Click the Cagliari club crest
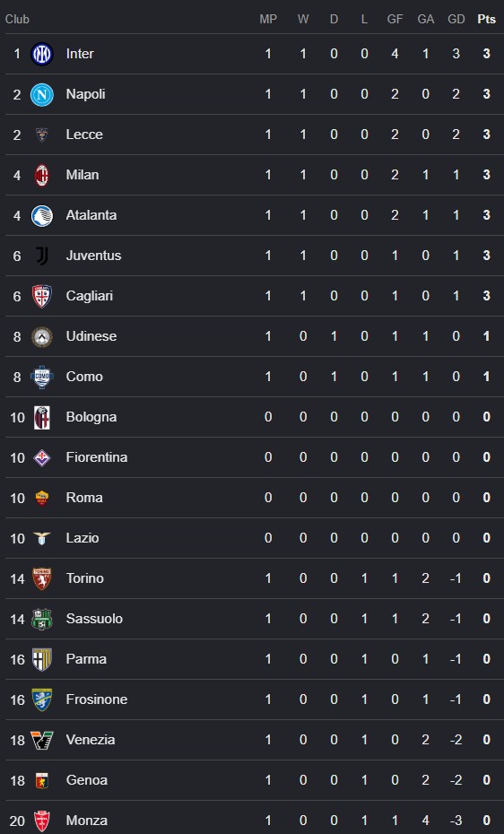Screen dimensions: 504x834 [41, 296]
